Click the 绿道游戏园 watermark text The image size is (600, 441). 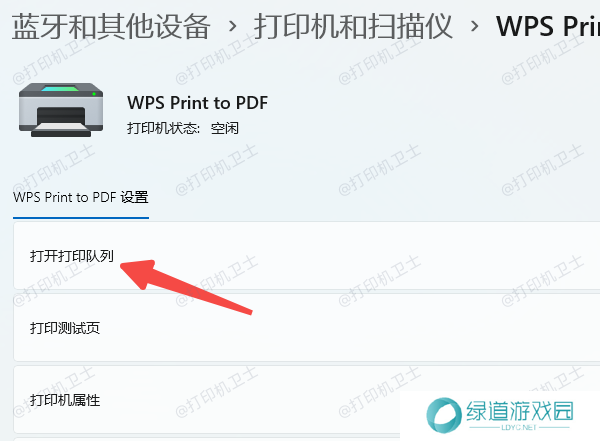click(x=520, y=411)
